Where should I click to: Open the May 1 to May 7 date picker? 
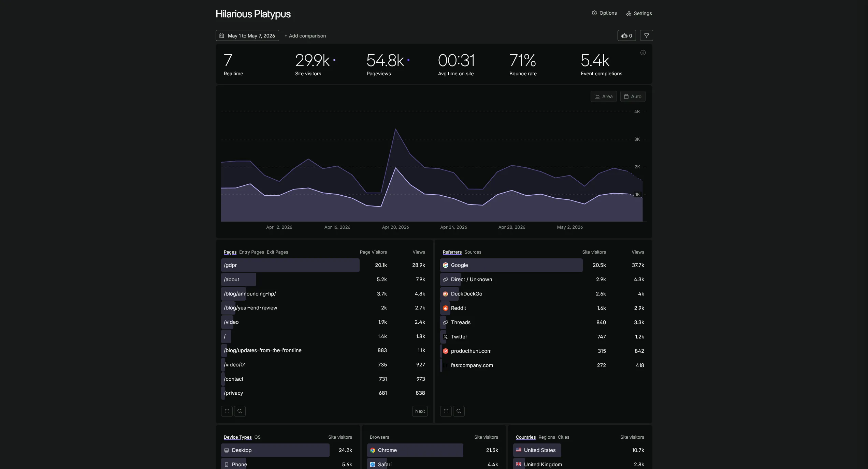pyautogui.click(x=247, y=35)
